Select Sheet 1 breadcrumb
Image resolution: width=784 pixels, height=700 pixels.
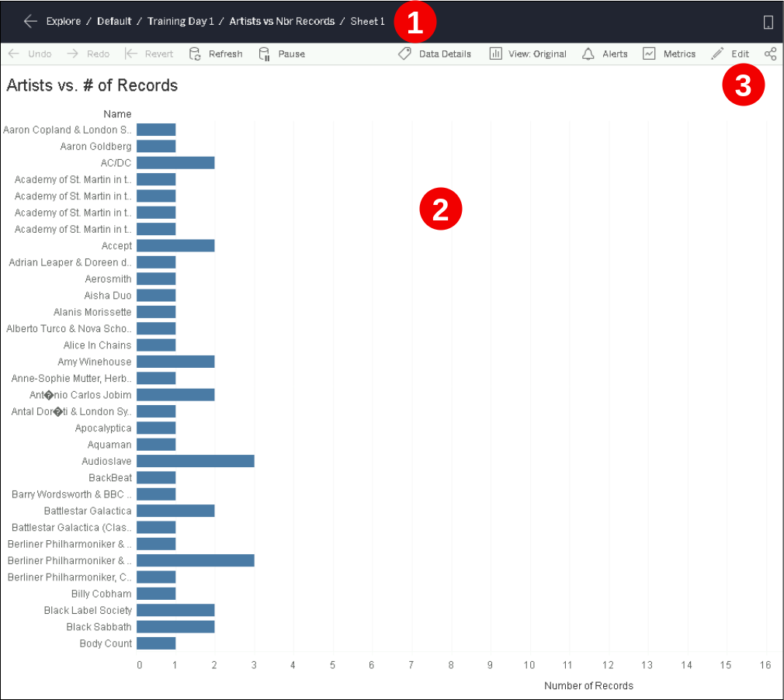(367, 21)
